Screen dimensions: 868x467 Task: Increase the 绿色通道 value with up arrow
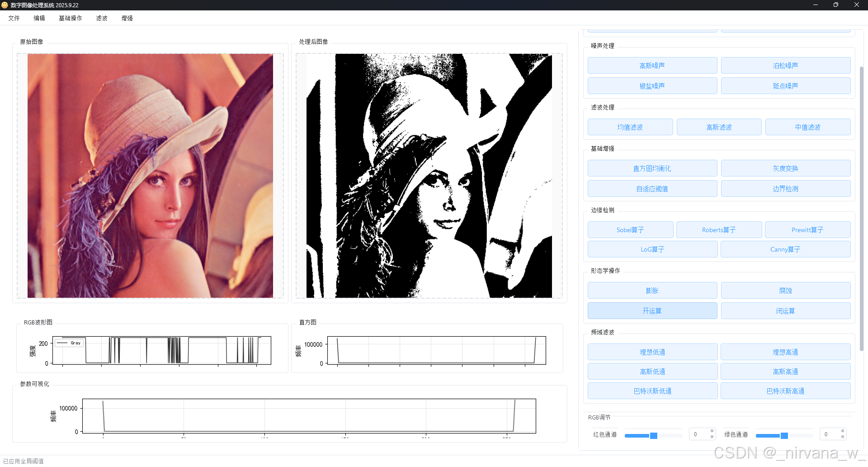point(843,431)
